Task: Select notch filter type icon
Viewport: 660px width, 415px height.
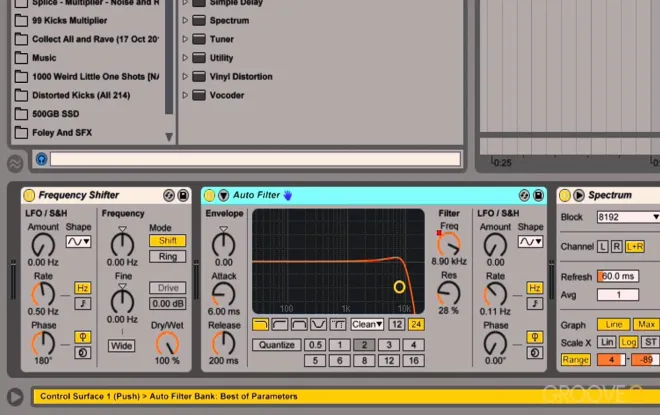Action: point(319,325)
